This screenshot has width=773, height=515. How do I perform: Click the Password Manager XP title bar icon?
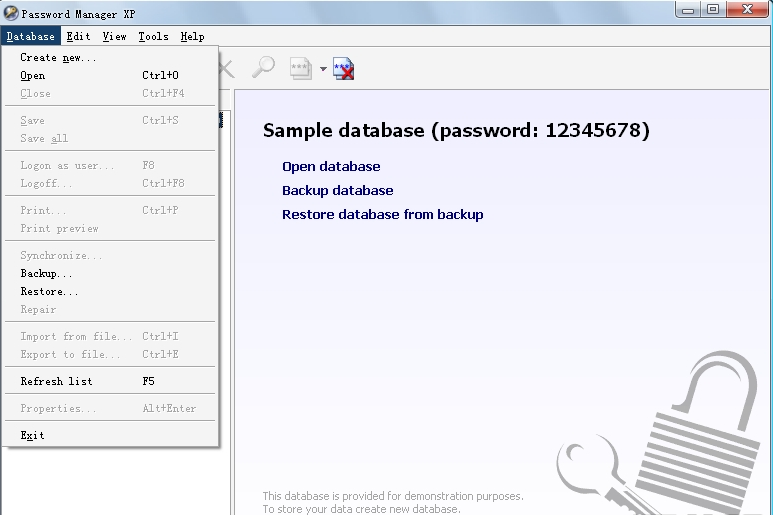[11, 13]
